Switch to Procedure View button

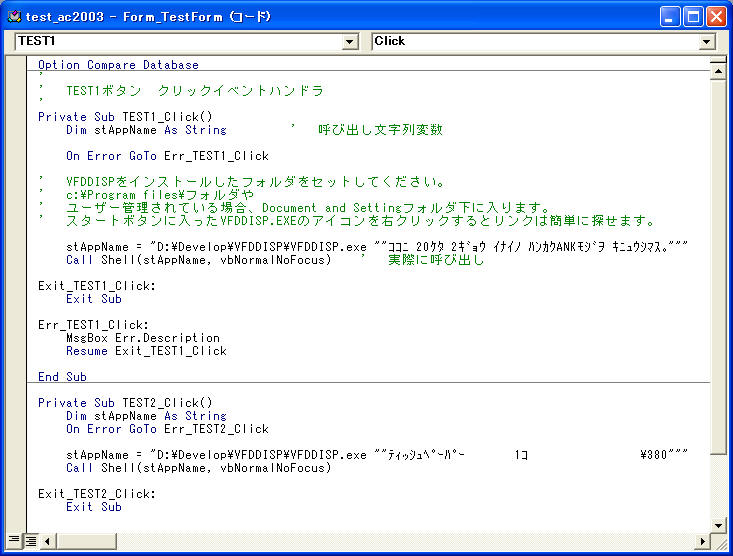point(14,540)
